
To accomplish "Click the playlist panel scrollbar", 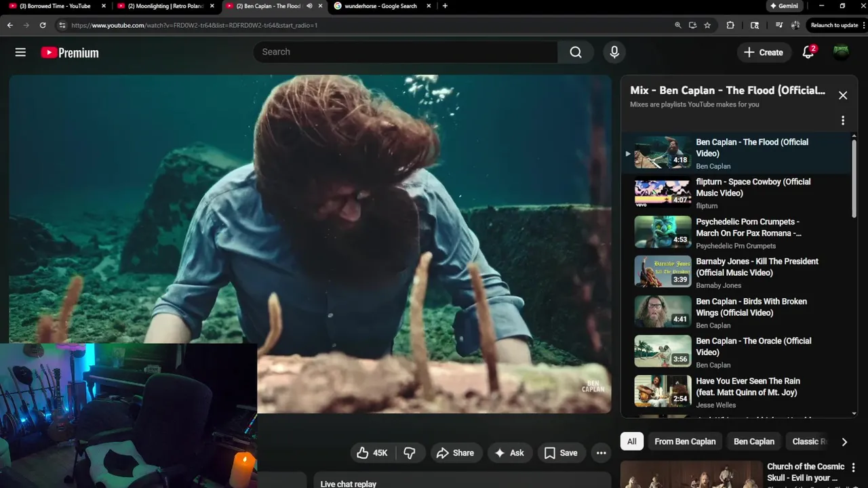I will pos(854,180).
